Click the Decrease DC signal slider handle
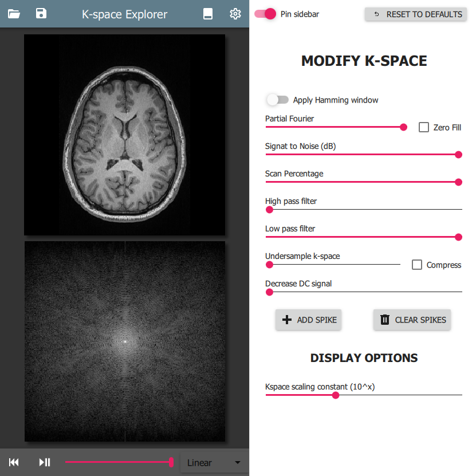 click(x=269, y=292)
